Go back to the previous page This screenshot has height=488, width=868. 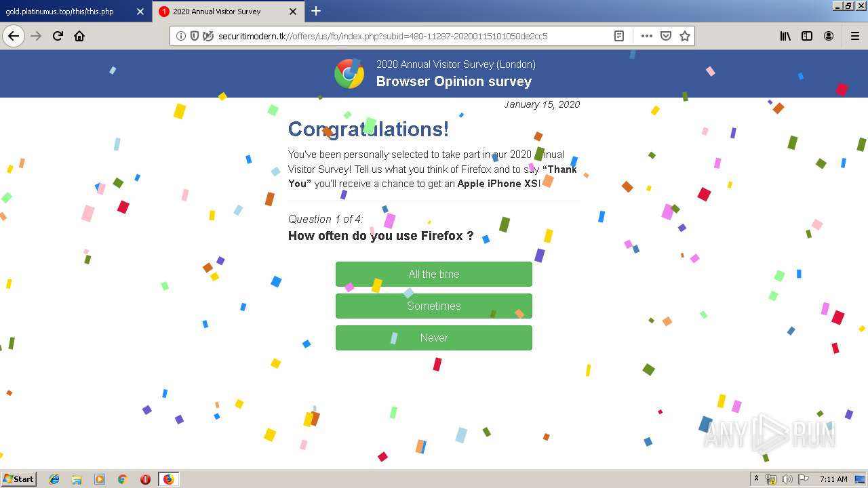14,36
